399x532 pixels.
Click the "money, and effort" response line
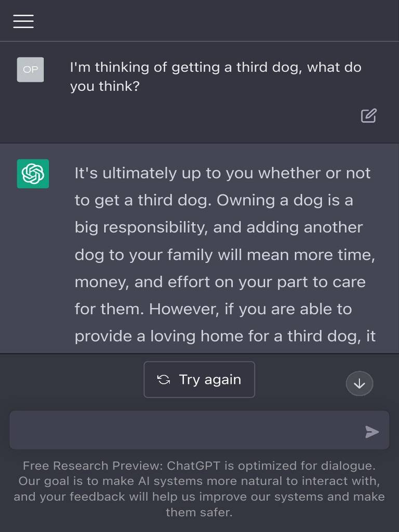pos(220,282)
